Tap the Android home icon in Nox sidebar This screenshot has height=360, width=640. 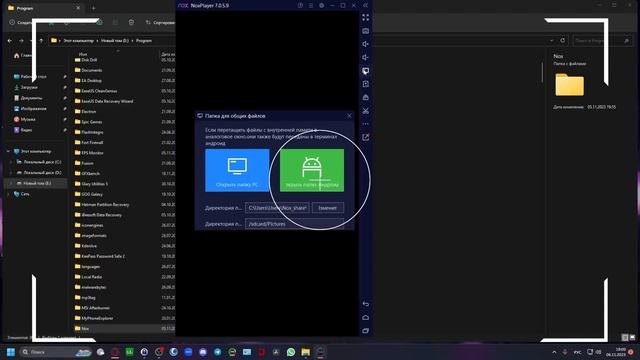point(366,318)
